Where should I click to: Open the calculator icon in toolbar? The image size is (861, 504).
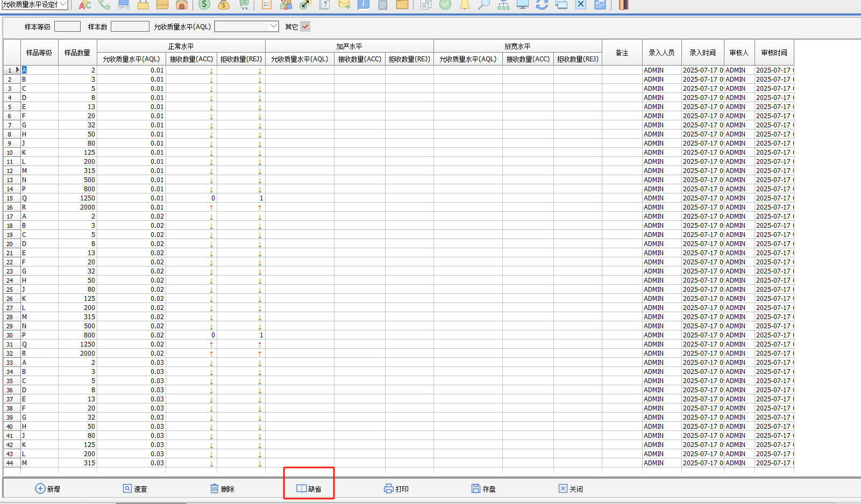(383, 5)
